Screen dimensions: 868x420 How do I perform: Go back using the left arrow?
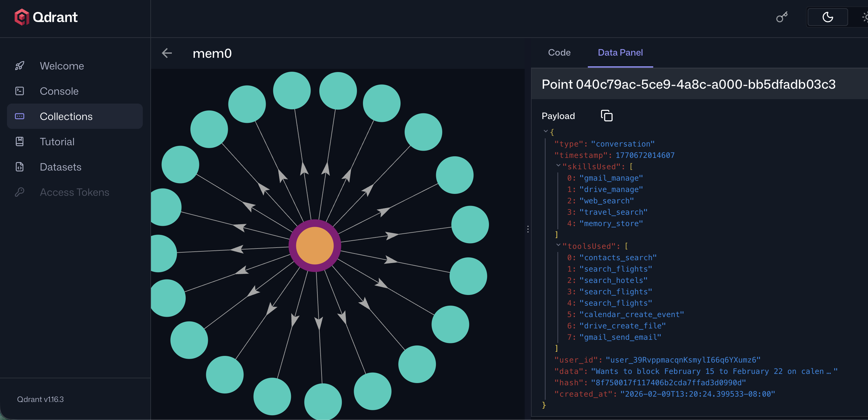[x=167, y=53]
